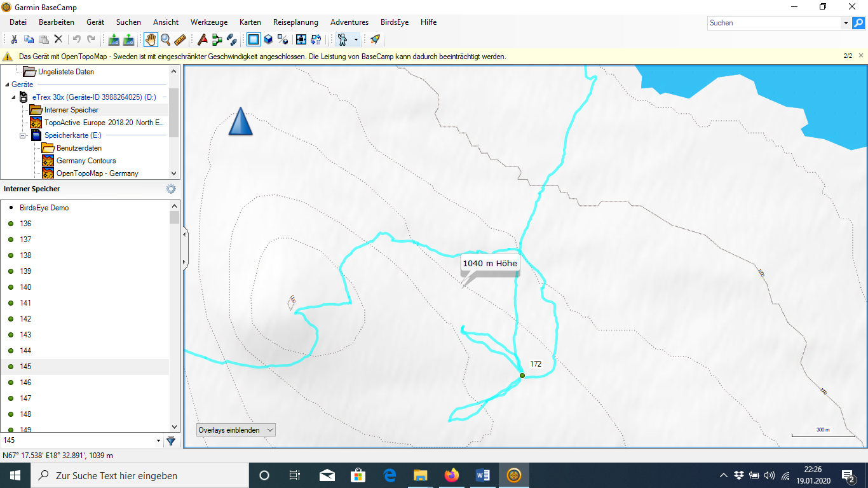Select TopoActive Europe 2018.20 map

[x=104, y=123]
